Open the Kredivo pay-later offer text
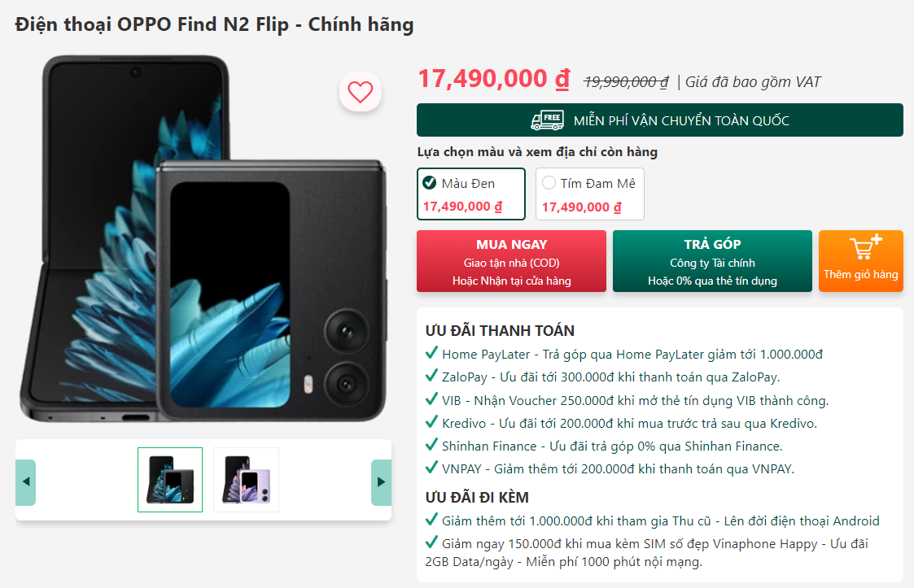914x588 pixels. (x=629, y=424)
